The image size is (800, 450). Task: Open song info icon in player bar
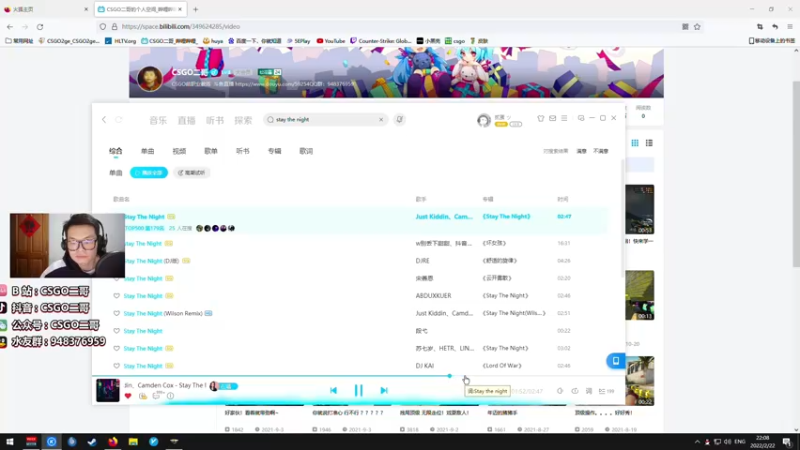click(170, 396)
